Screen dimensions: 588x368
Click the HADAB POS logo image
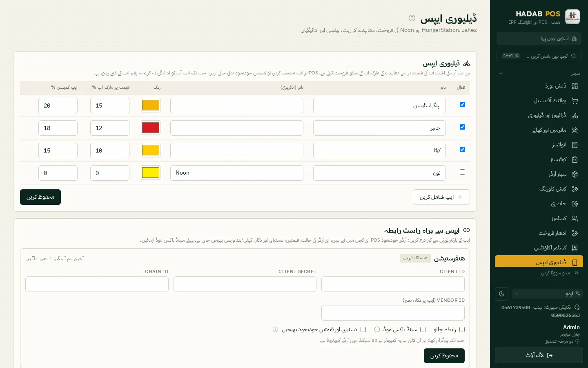pyautogui.click(x=572, y=17)
